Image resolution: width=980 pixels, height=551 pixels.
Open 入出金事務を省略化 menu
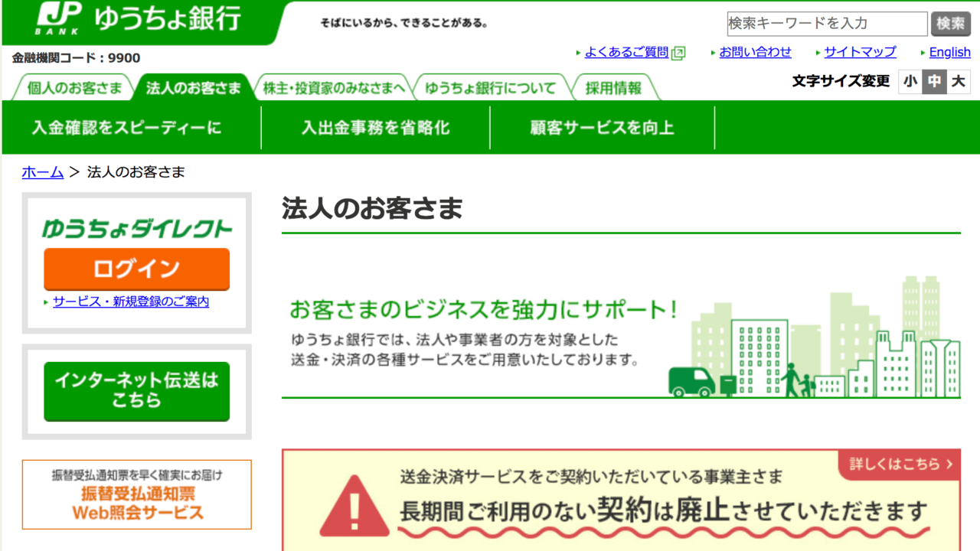[375, 128]
